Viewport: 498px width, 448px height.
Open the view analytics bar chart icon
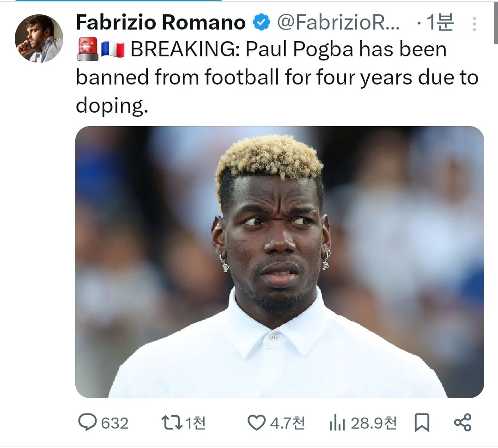pyautogui.click(x=337, y=423)
